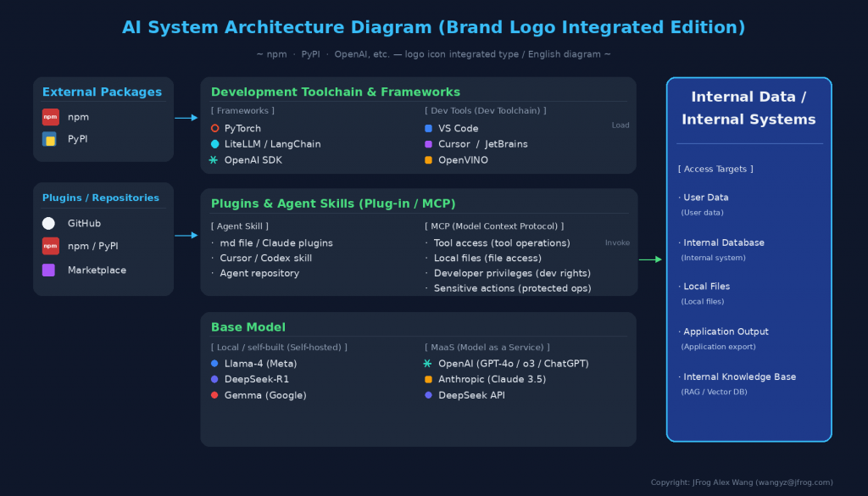Click the red Gemma (Google) dot
Screen dimensions: 868x496
click(214, 395)
